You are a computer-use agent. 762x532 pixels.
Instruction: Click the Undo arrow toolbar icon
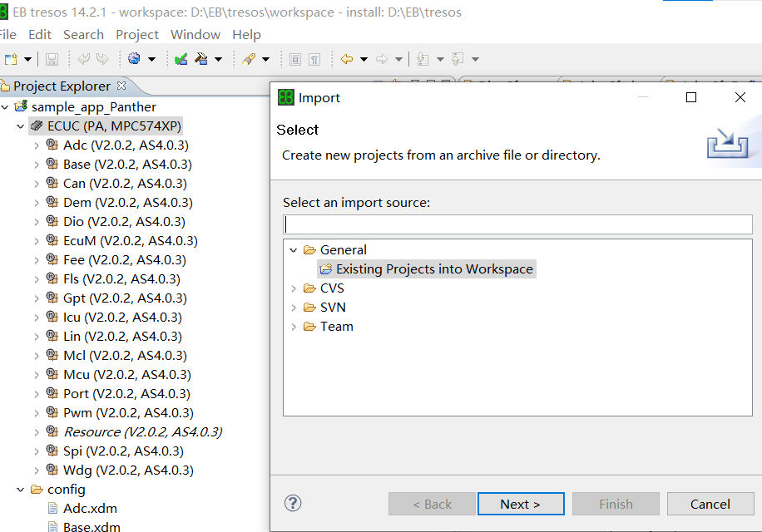point(83,59)
